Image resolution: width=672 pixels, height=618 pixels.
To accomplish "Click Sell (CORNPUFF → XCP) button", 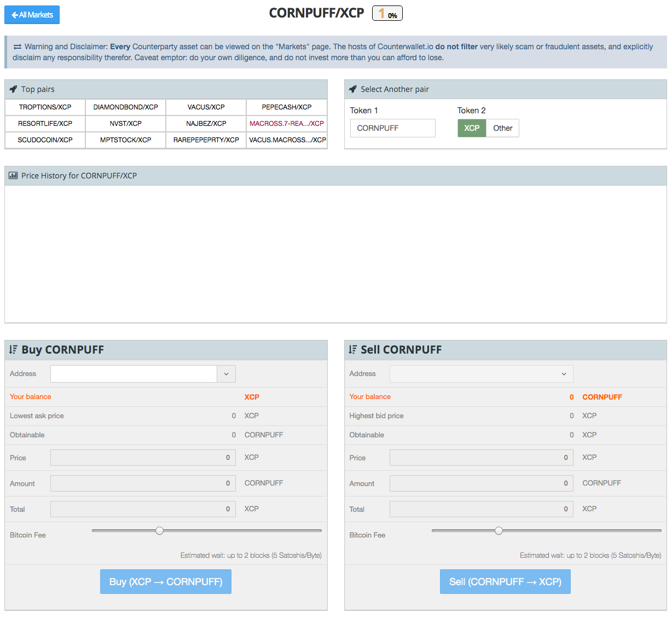I will pos(505,581).
